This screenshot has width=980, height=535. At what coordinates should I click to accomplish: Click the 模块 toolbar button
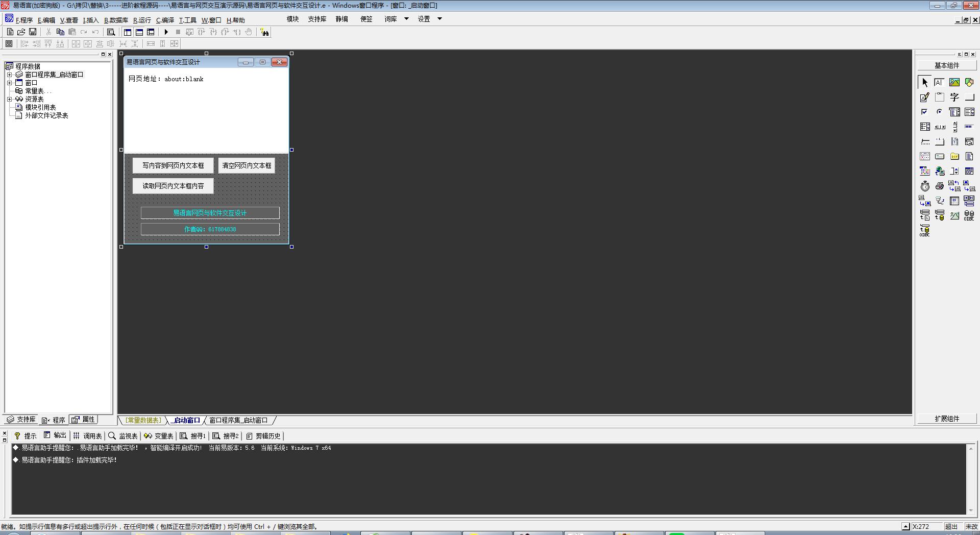292,19
